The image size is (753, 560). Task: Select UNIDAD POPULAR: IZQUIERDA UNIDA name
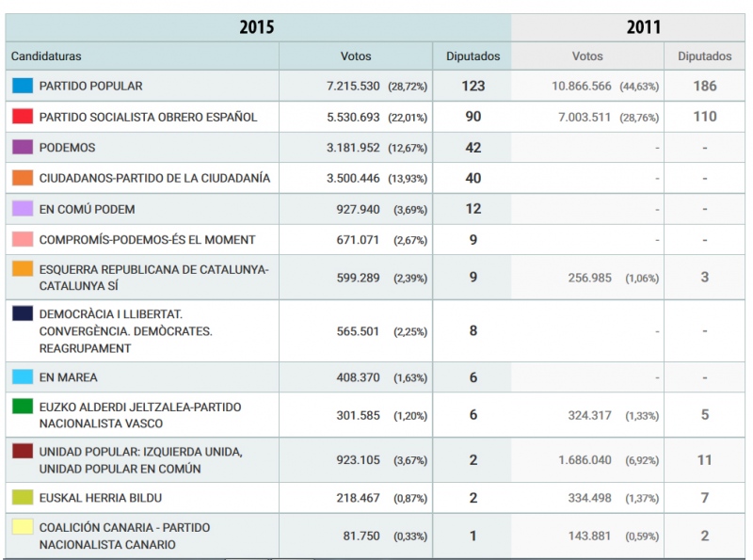(140, 460)
